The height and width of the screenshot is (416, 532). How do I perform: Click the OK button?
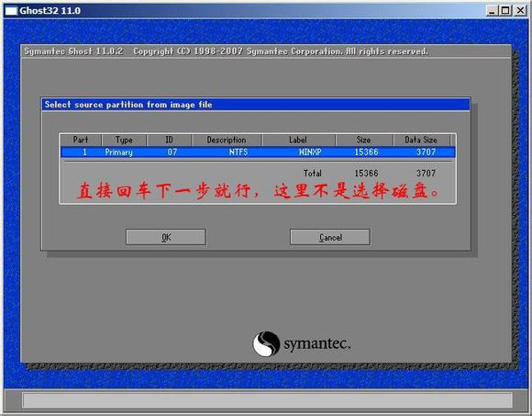[166, 237]
